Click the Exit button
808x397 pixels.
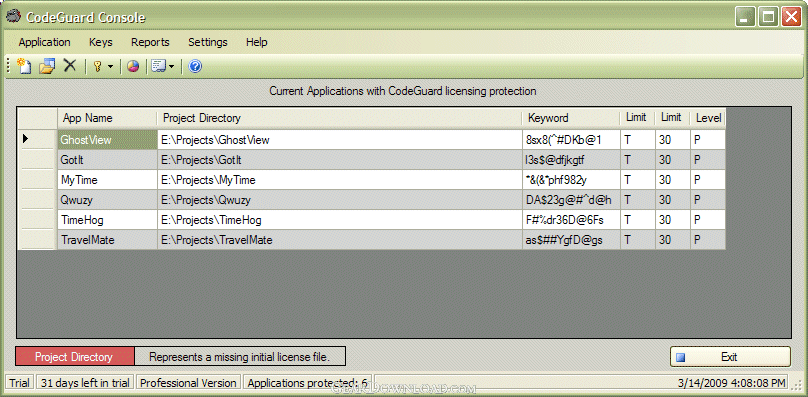730,357
